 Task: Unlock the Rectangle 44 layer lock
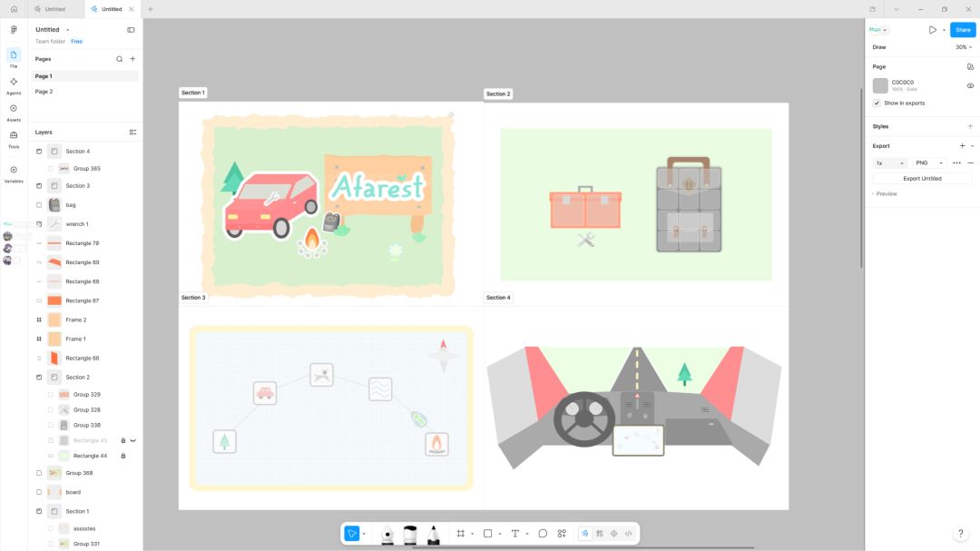pos(123,456)
